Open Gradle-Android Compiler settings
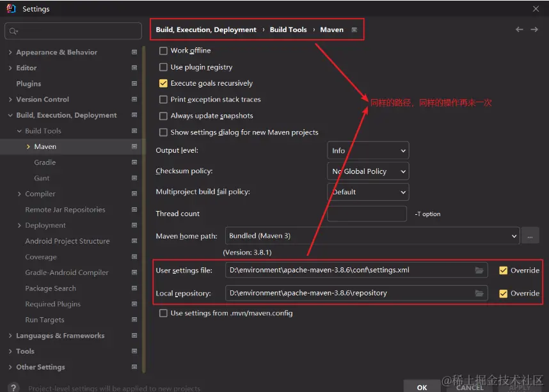This screenshot has width=549, height=392. pyautogui.click(x=67, y=272)
